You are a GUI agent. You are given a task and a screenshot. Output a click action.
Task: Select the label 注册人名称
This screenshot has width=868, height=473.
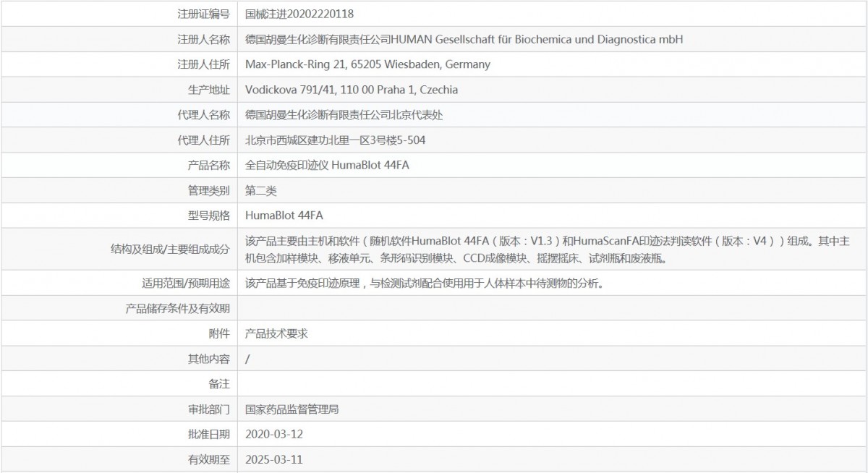point(203,39)
